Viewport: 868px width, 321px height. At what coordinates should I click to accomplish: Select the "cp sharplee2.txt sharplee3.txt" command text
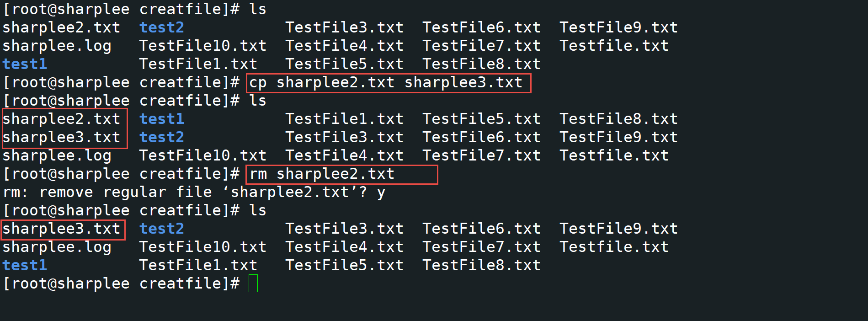tap(385, 83)
